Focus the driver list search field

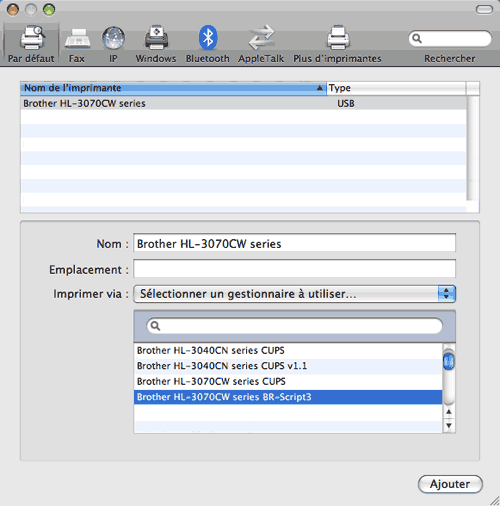tap(294, 326)
